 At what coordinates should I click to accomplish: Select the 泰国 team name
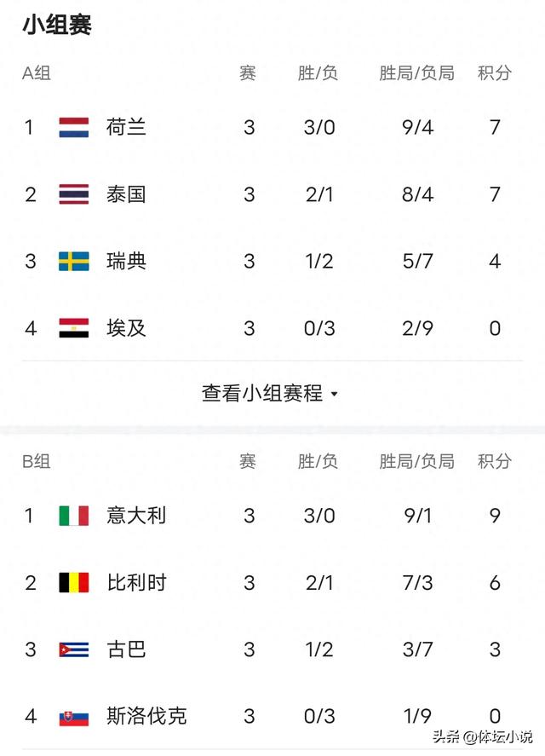pos(126,194)
